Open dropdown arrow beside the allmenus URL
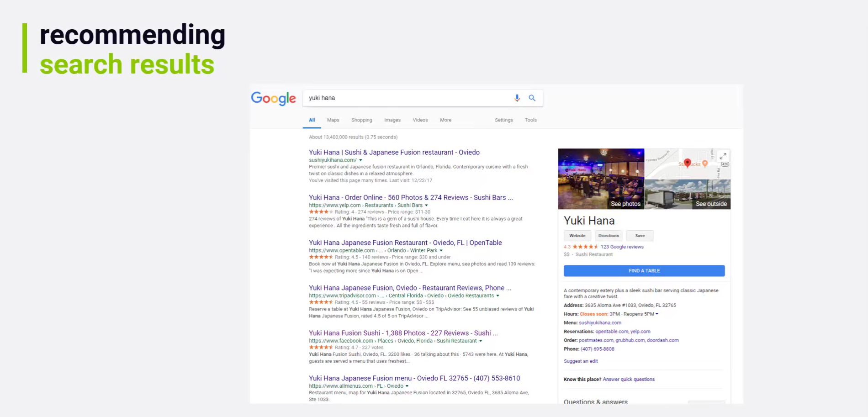Viewport: 868px width, 417px height. (407, 386)
